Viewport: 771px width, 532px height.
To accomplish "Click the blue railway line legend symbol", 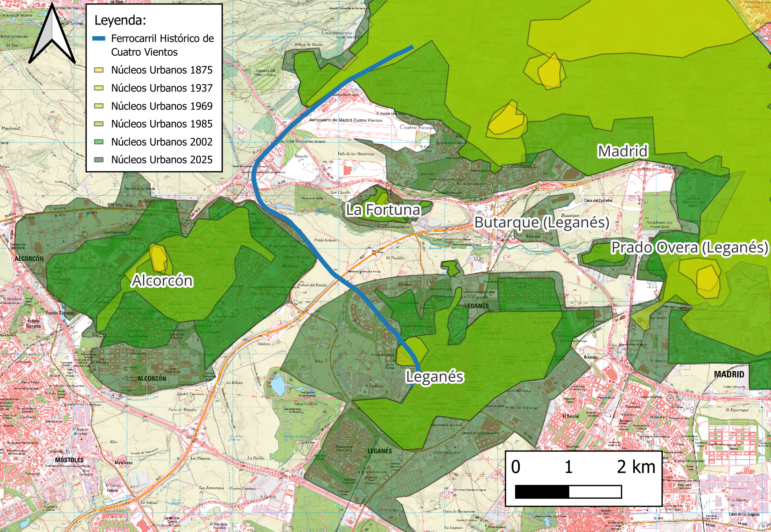I will point(99,39).
